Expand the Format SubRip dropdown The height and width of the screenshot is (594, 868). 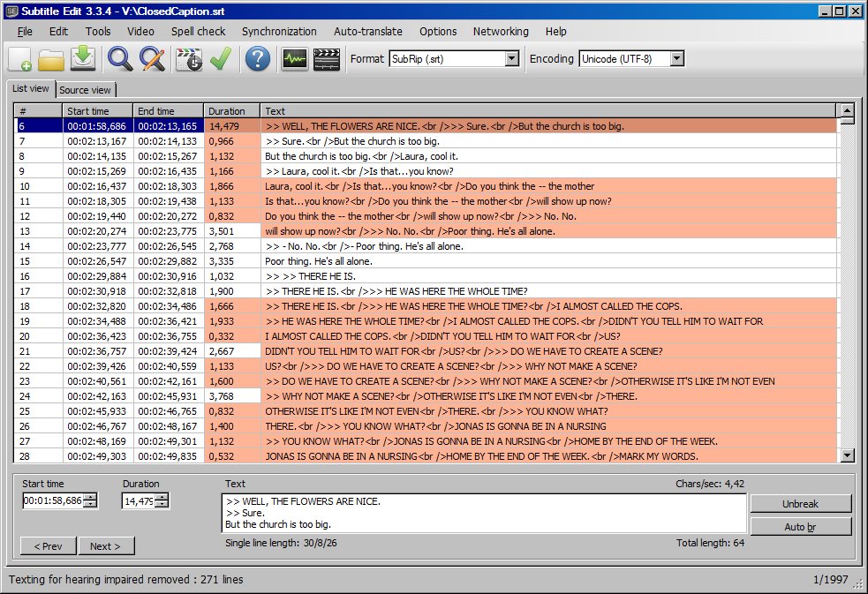click(512, 58)
